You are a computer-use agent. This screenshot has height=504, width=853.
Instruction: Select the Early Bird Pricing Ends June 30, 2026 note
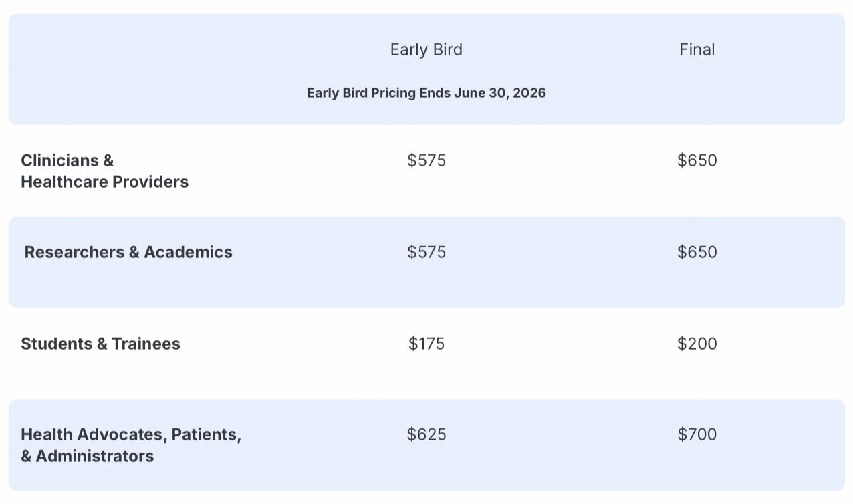pyautogui.click(x=426, y=93)
